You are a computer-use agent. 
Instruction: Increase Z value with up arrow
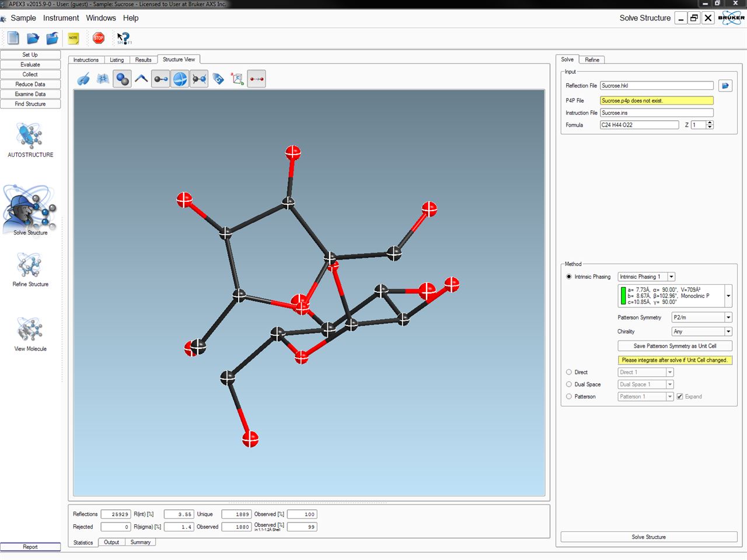click(x=710, y=123)
